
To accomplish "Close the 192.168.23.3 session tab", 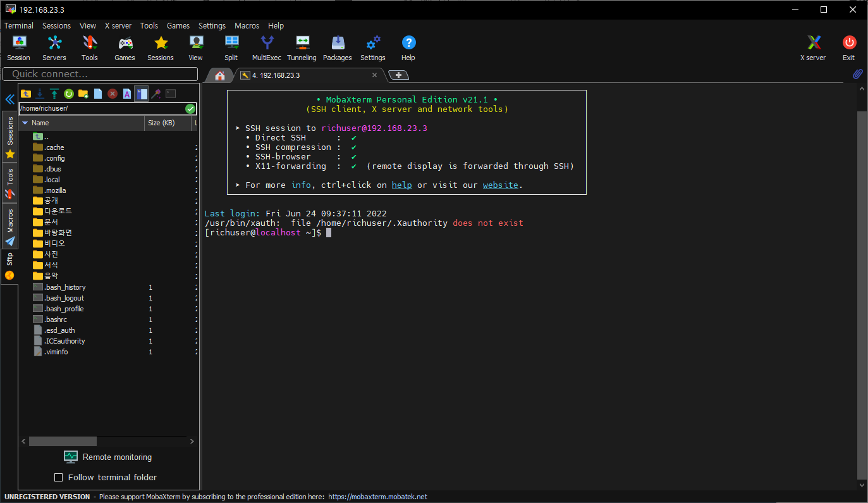I will 374,75.
